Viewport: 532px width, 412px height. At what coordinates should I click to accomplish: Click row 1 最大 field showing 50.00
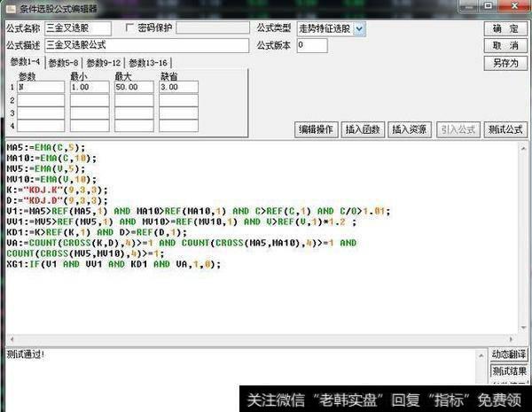134,87
